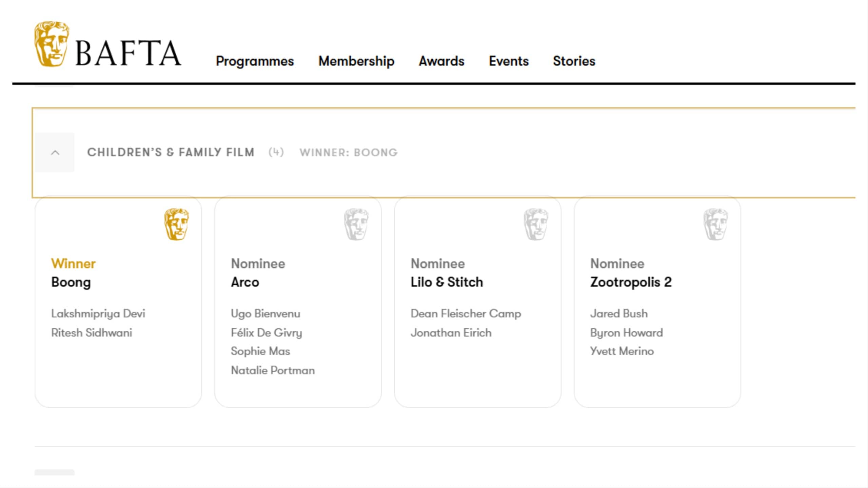Go to the Awards menu item
The image size is (868, 488).
point(441,61)
